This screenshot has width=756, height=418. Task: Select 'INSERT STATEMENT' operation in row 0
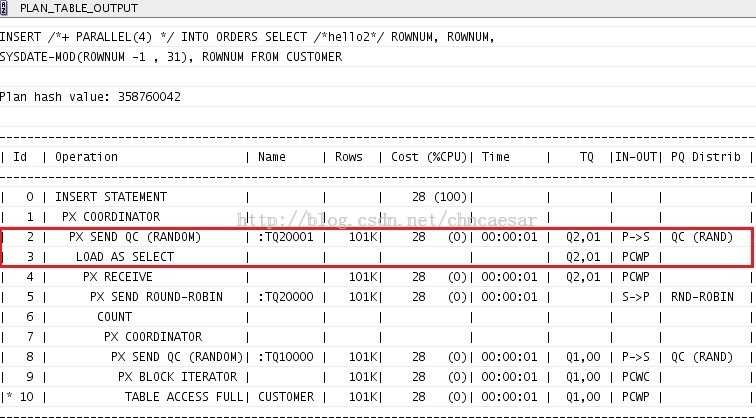coord(111,197)
